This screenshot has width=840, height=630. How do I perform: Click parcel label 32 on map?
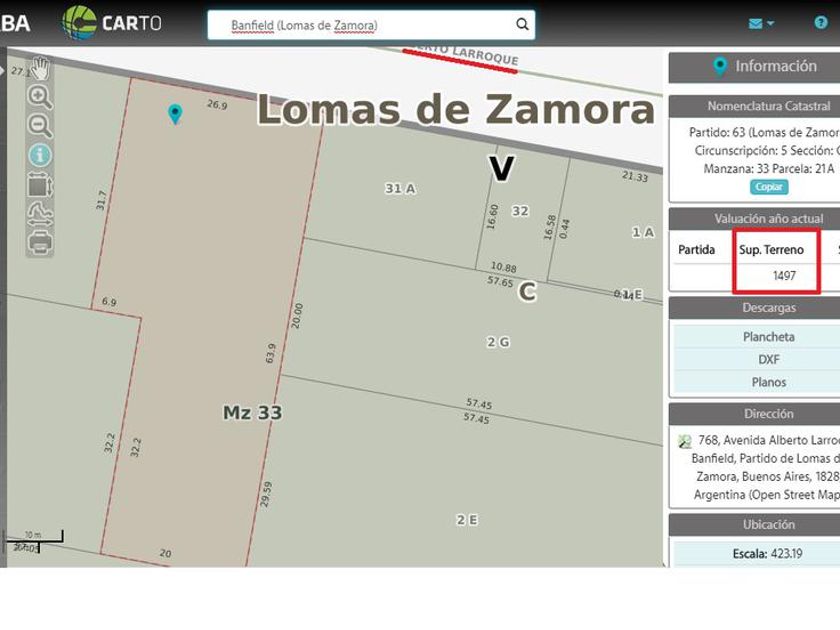tap(520, 211)
